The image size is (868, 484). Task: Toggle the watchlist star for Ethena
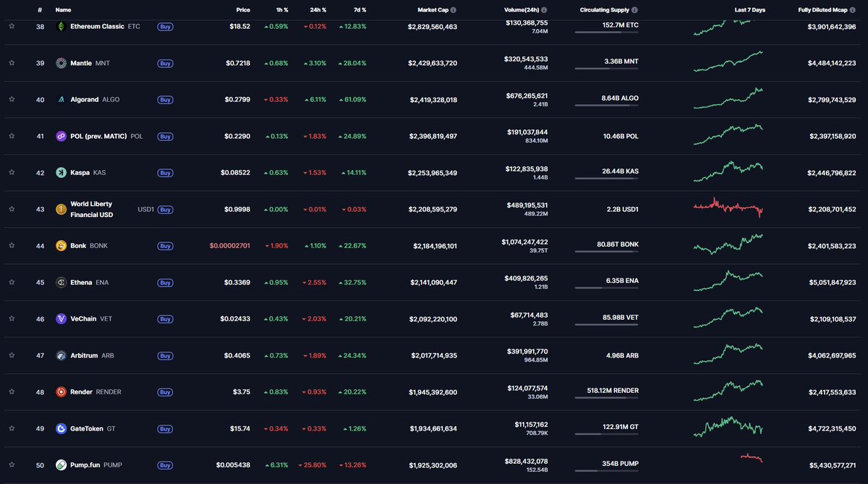pyautogui.click(x=12, y=282)
